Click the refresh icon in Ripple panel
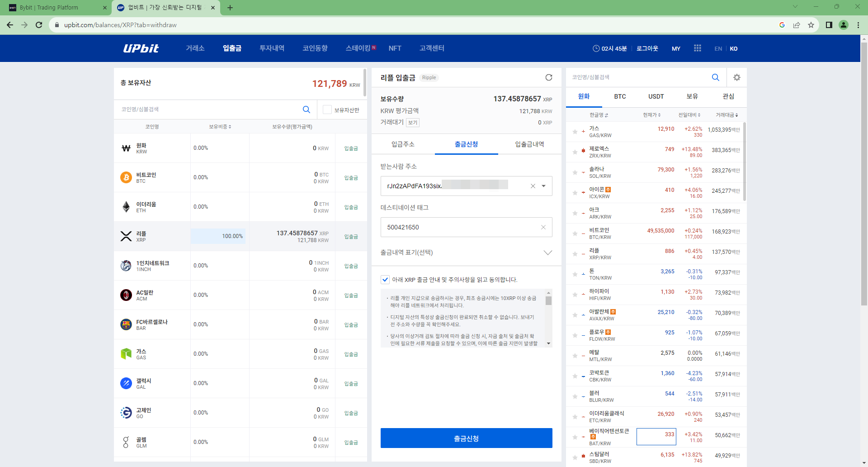The width and height of the screenshot is (868, 467). [x=548, y=77]
